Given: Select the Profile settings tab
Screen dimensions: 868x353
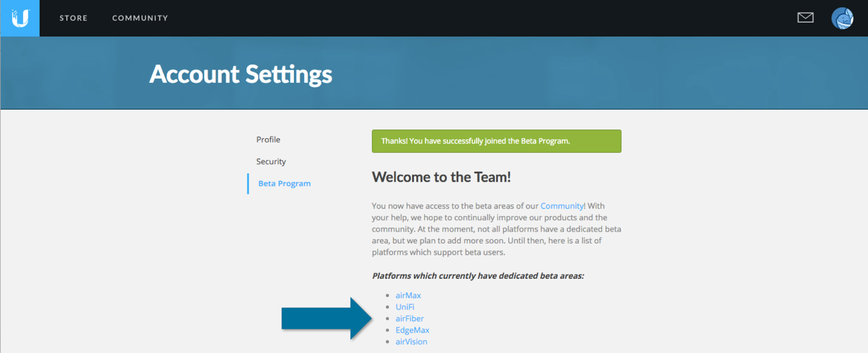Looking at the screenshot, I should (268, 139).
